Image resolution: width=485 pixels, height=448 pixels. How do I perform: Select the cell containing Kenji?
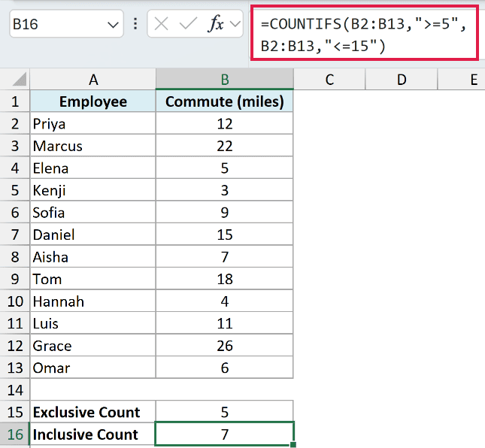(93, 190)
